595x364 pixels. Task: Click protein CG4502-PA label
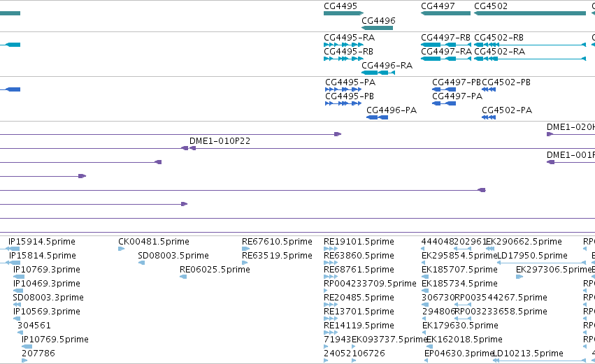coord(507,110)
